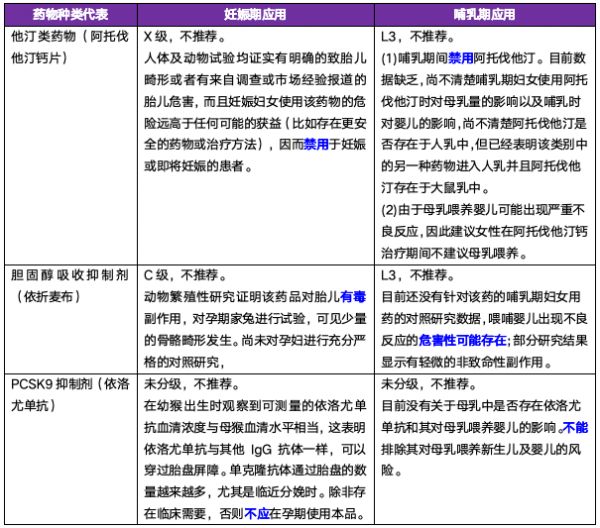Click the paragraph starting with (2)由于母乳喂养
This screenshot has height=528, width=600.
coord(485,227)
